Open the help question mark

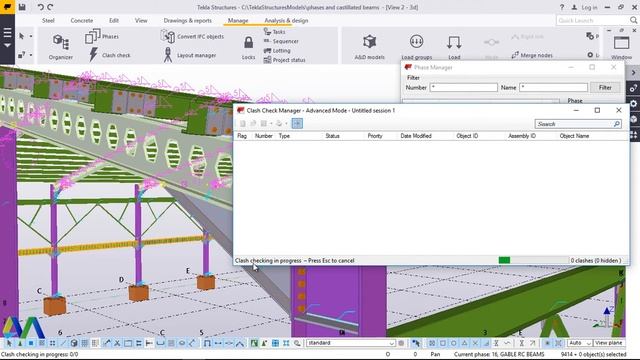pos(562,7)
